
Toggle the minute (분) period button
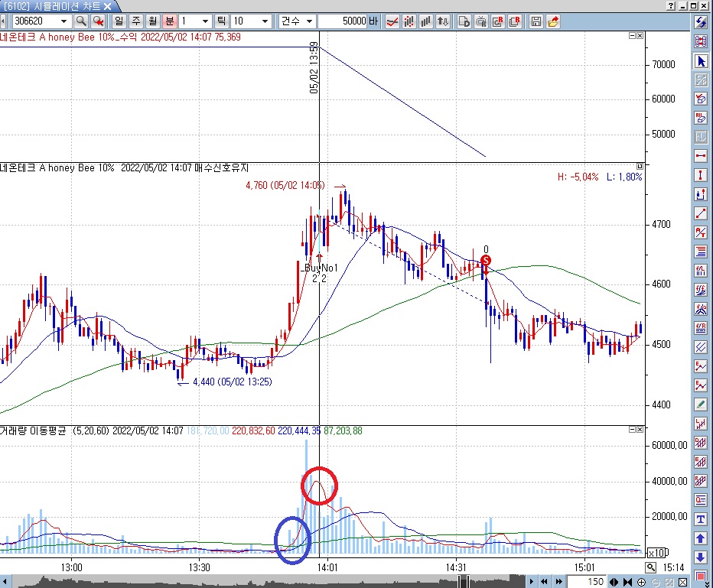pyautogui.click(x=169, y=21)
